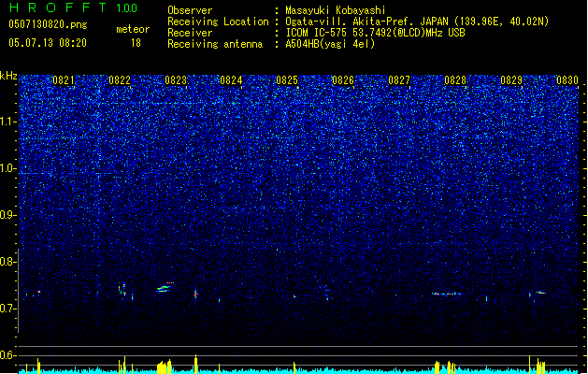
Task: Click the 1.1 kHz axis label
Action: pyautogui.click(x=7, y=122)
